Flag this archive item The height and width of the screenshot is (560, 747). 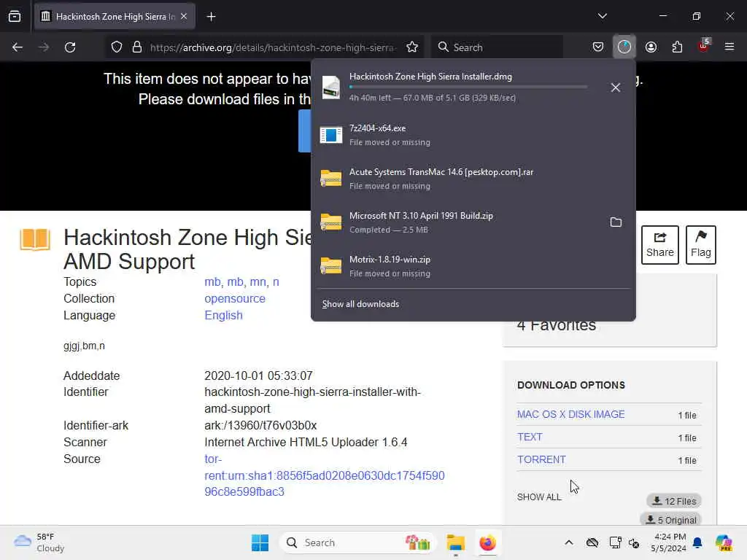(x=701, y=245)
